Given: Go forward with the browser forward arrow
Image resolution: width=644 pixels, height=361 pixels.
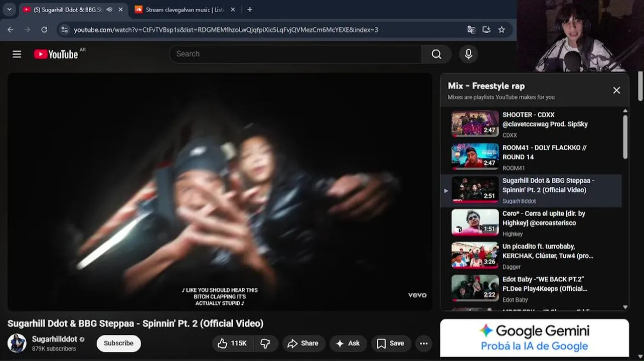Looking at the screenshot, I should (27, 30).
